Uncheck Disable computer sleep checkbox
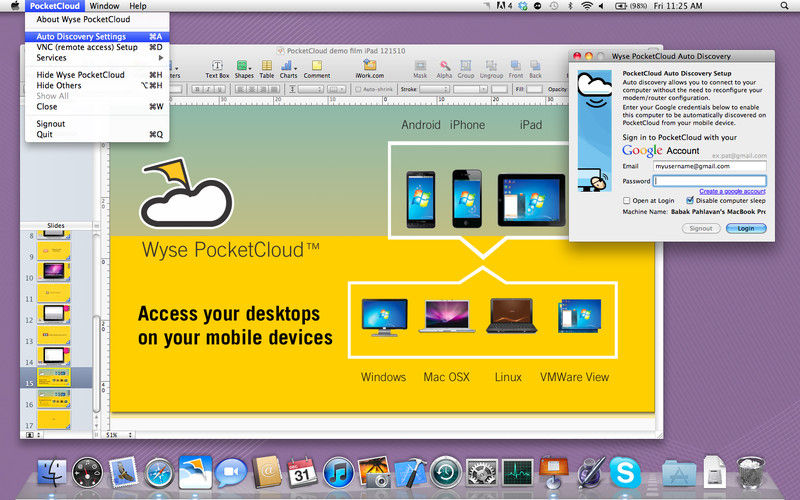This screenshot has width=800, height=500. coord(688,200)
